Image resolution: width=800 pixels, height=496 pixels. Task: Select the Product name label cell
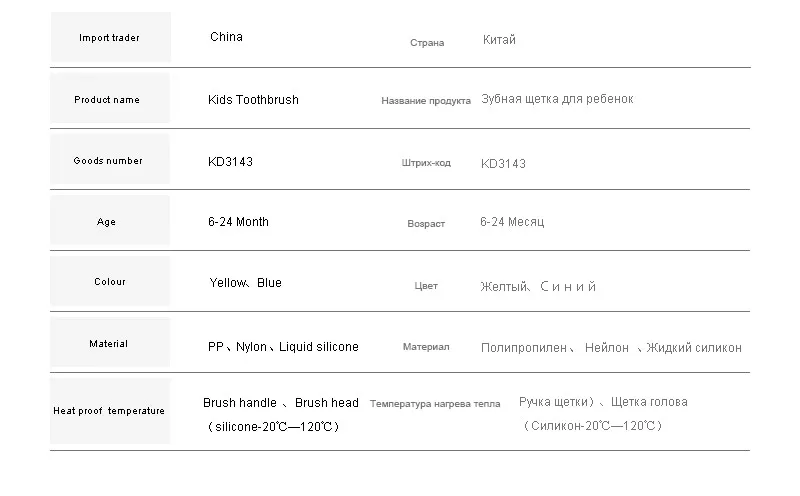pos(110,98)
